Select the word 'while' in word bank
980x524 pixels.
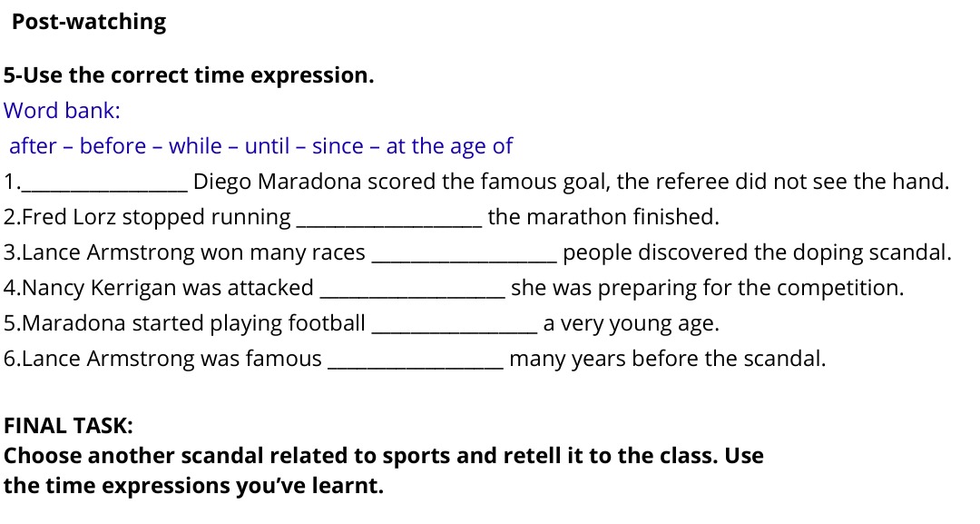[195, 146]
